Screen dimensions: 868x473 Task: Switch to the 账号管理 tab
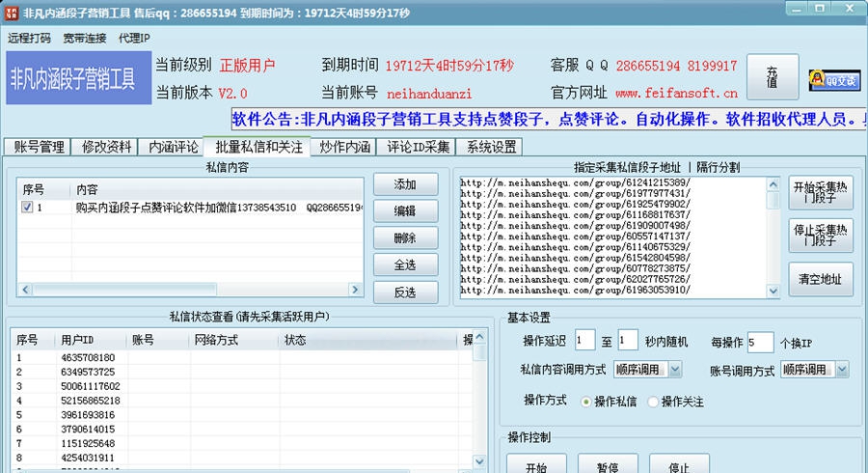coord(39,147)
